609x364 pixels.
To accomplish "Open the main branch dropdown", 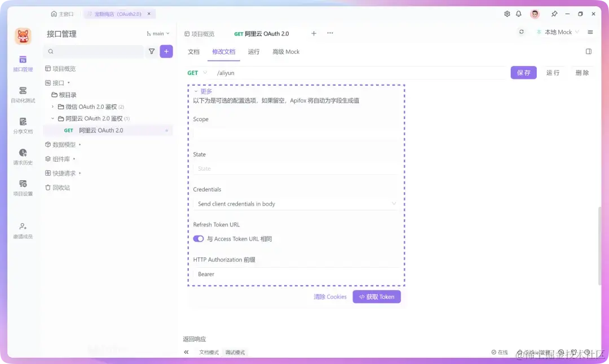I will coord(158,33).
